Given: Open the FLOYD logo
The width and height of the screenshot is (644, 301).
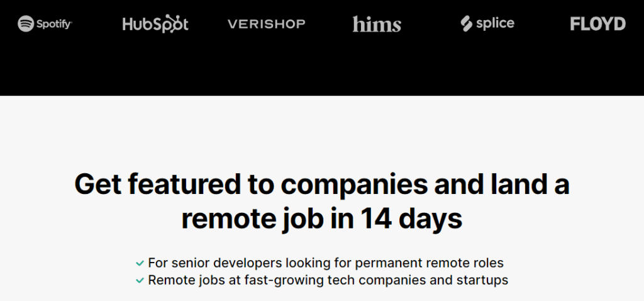Looking at the screenshot, I should [597, 24].
